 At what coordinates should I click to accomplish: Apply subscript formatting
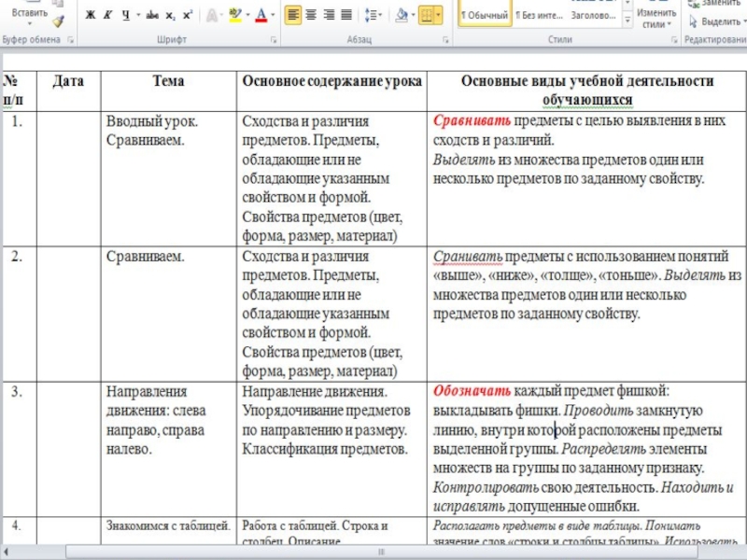coord(170,15)
